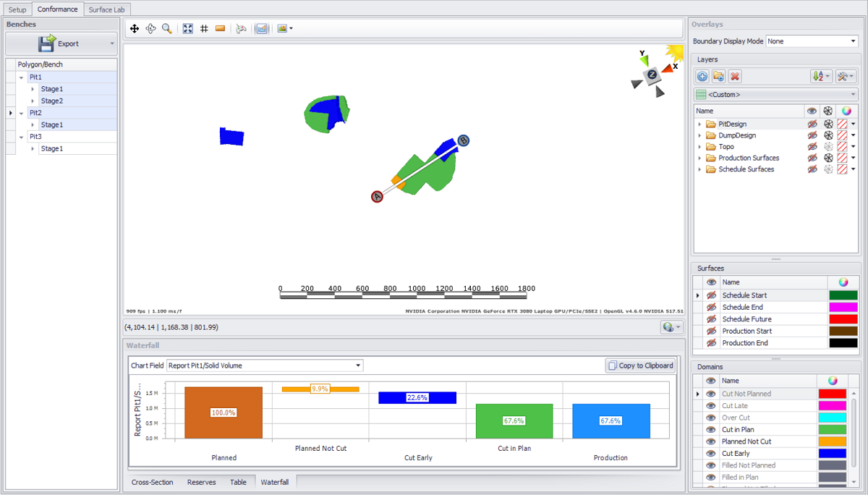Open the Export dropdown arrow
This screenshot has height=495, width=868.
click(x=112, y=44)
